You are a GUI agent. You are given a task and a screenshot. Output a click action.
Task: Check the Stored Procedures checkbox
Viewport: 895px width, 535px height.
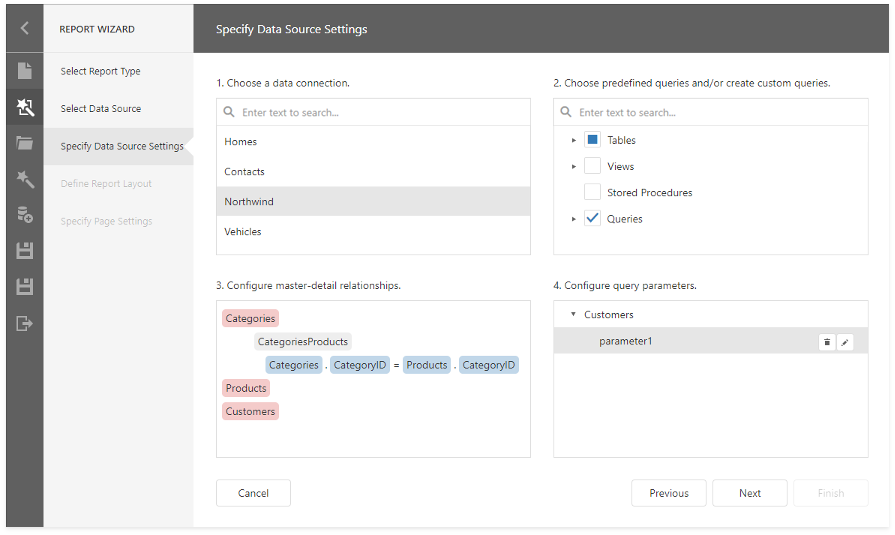point(592,193)
